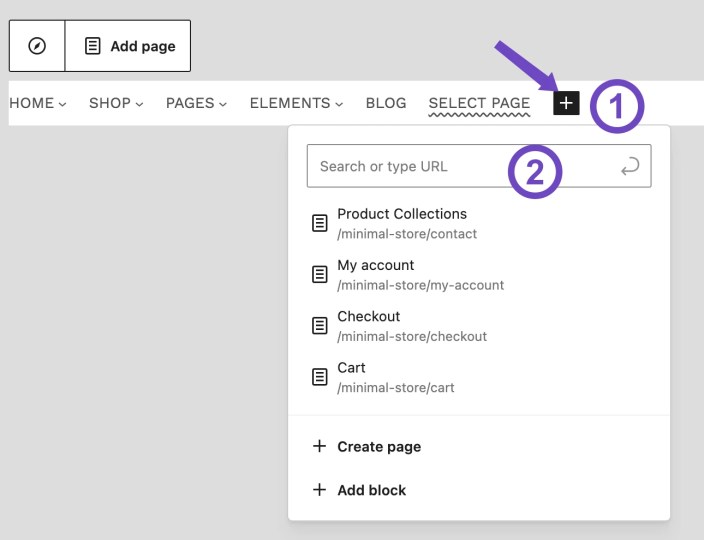Click the /minimal-store/cart URL text
The image size is (704, 540).
pos(396,387)
